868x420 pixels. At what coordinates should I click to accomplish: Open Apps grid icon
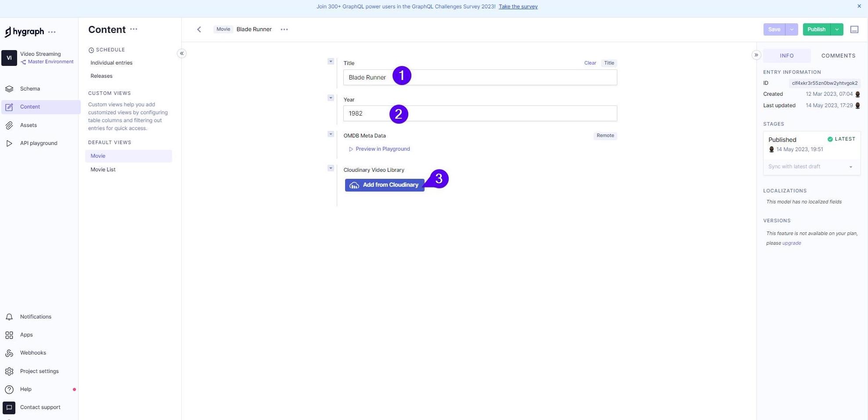(9, 335)
